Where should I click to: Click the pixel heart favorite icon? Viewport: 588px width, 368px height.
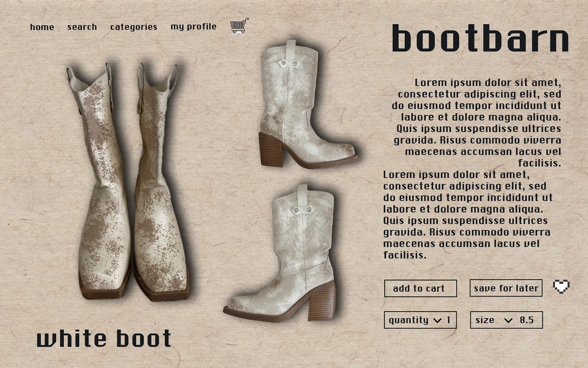tap(561, 287)
